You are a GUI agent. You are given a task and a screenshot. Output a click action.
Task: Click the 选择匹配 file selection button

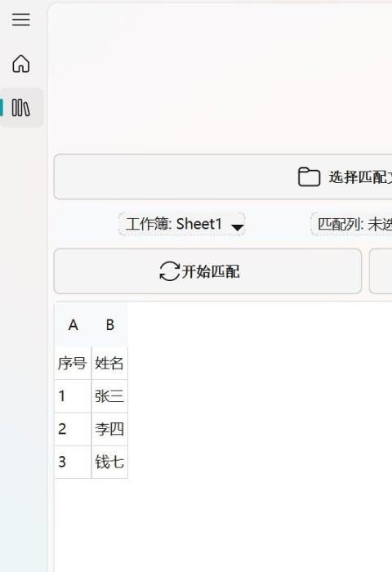tap(223, 177)
